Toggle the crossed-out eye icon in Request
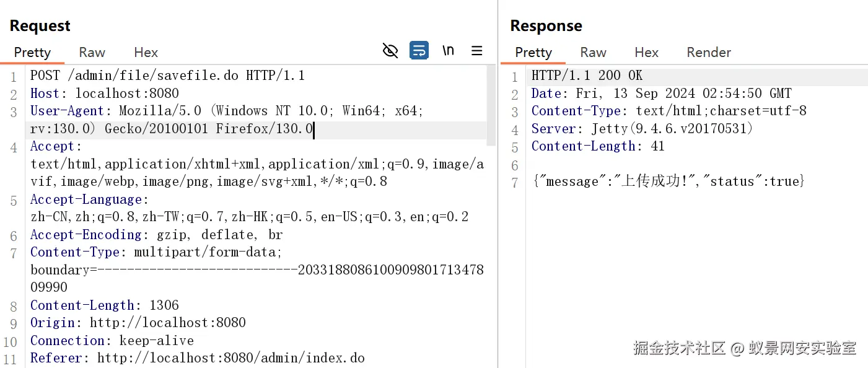Viewport: 868px width, 368px height. click(390, 51)
